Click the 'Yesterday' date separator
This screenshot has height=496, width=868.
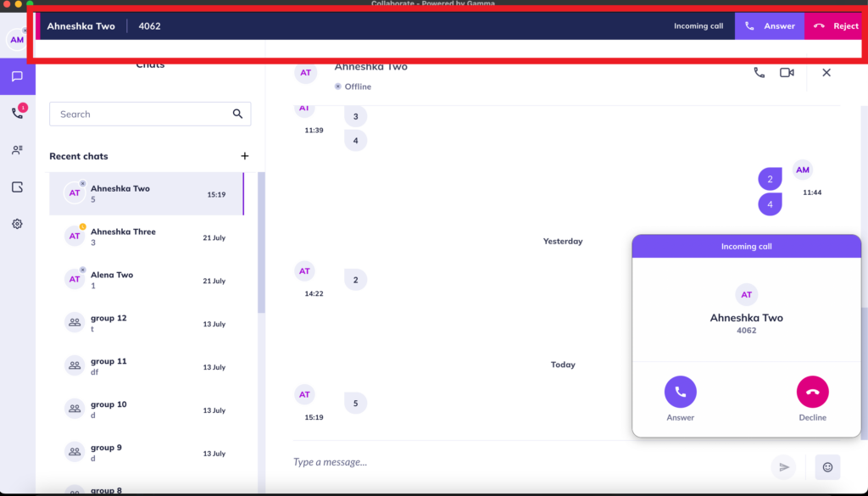coord(563,242)
